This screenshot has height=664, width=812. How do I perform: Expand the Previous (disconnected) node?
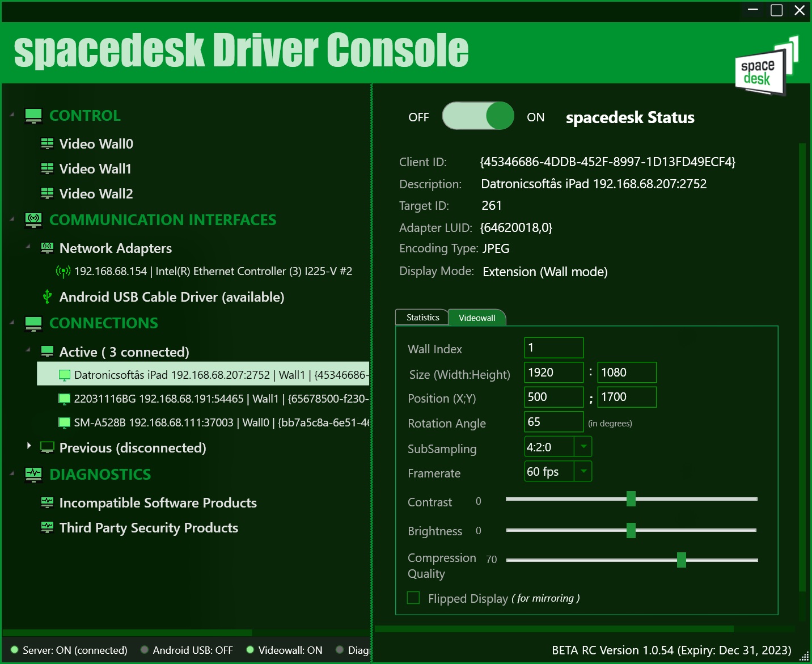29,446
